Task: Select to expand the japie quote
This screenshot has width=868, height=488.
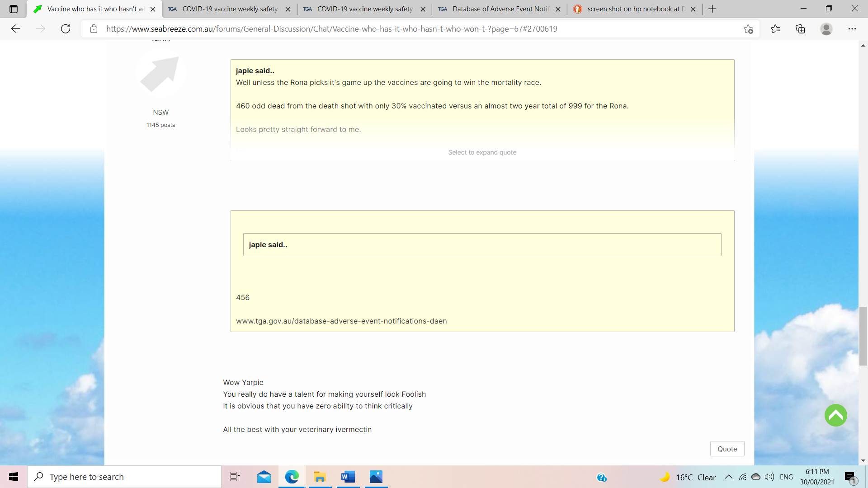Action: tap(482, 152)
